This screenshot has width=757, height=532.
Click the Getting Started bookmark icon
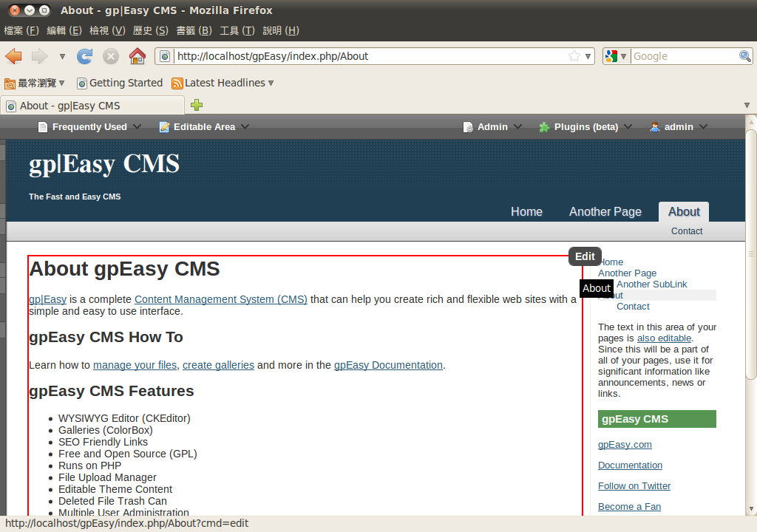(x=82, y=83)
